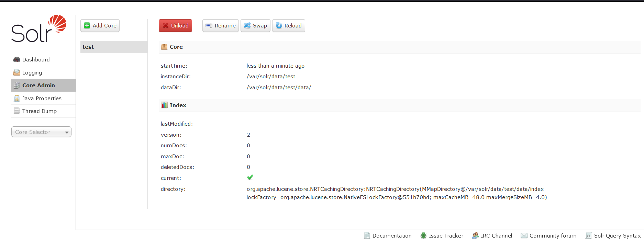Click the Swap arrows icon

[x=247, y=26]
